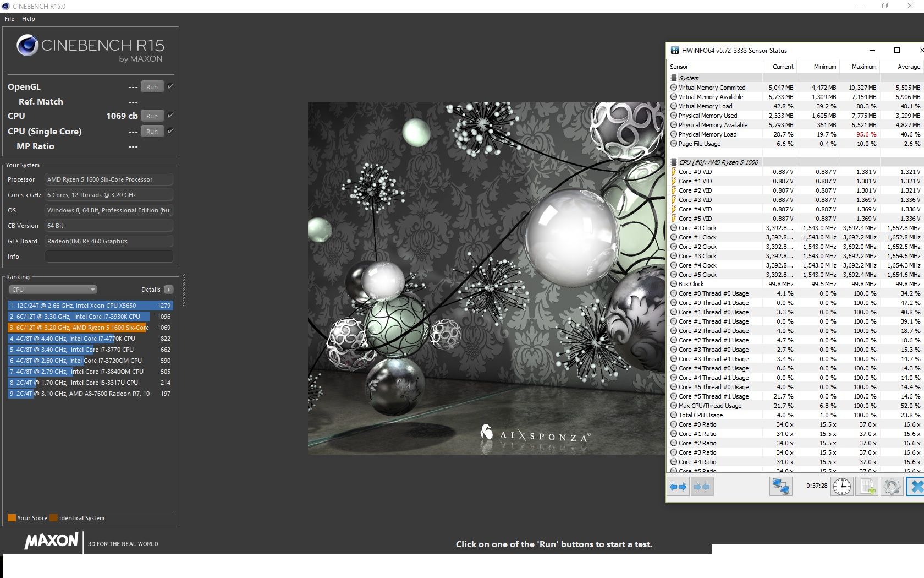
Task: Select ranking row Intel Core i7-3930K CPU
Action: coord(90,317)
